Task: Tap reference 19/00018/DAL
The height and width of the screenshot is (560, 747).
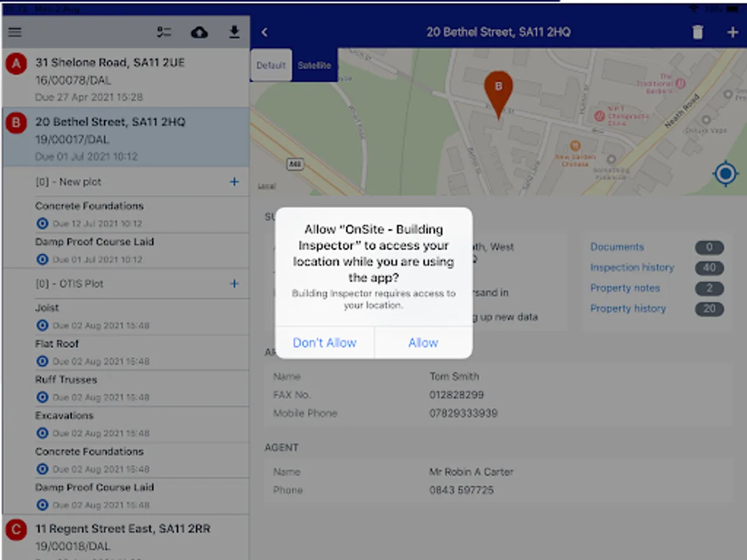Action: 72,546
